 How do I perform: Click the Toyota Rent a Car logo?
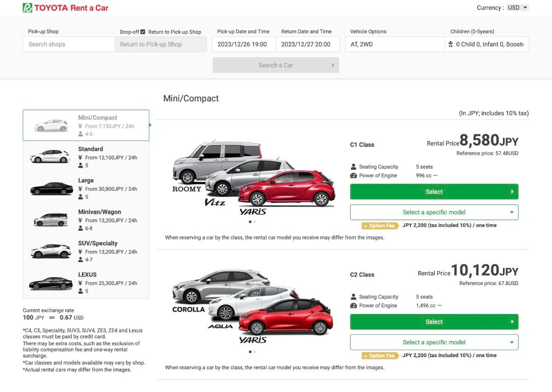[x=66, y=8]
